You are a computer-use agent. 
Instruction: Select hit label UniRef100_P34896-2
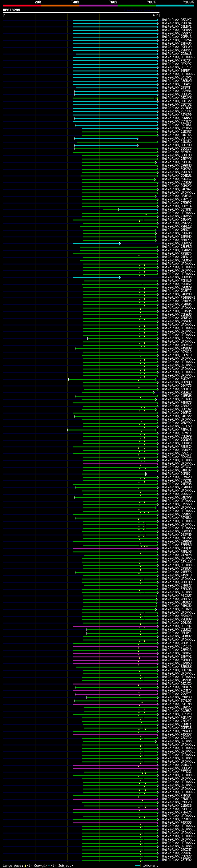[179, 297]
